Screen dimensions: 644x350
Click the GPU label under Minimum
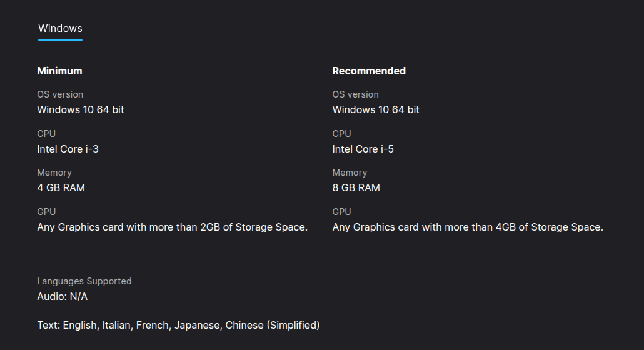pyautogui.click(x=46, y=212)
